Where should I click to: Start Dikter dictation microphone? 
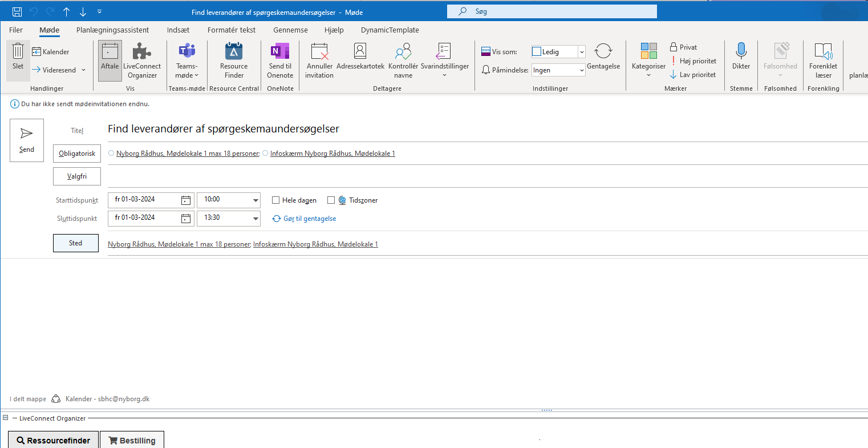coord(741,53)
